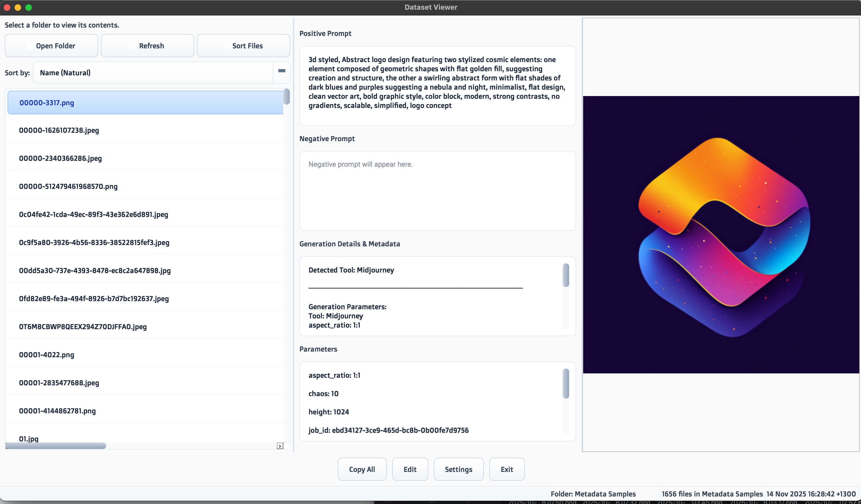Select the highlighted 00000-3317.png entry
Image resolution: width=861 pixels, height=504 pixels.
tap(46, 103)
